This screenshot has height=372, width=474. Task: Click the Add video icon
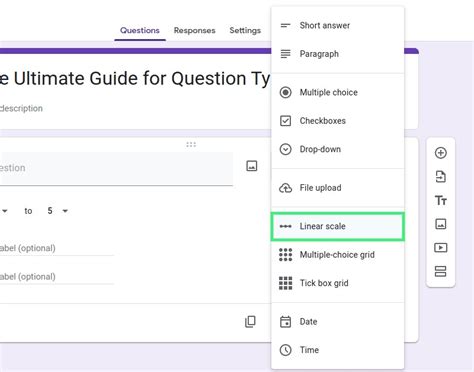click(x=441, y=248)
